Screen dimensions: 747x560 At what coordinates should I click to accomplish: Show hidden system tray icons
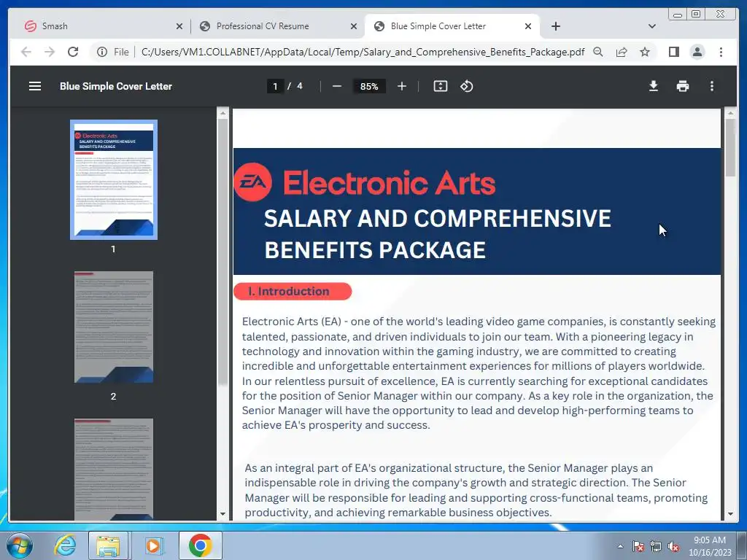620,546
